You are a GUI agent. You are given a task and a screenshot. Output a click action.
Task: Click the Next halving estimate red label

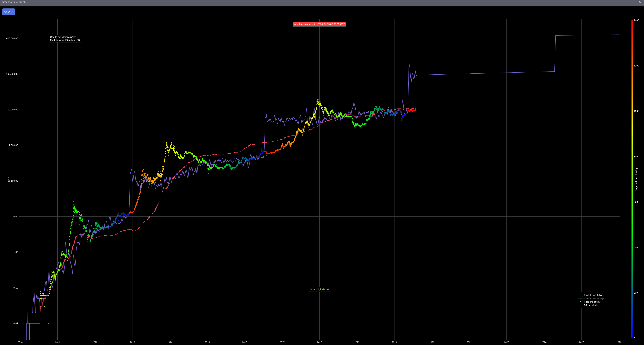click(319, 24)
